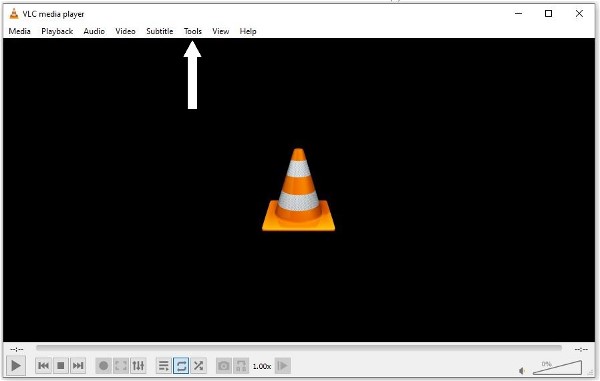
Task: Skip to previous media track
Action: [43, 366]
